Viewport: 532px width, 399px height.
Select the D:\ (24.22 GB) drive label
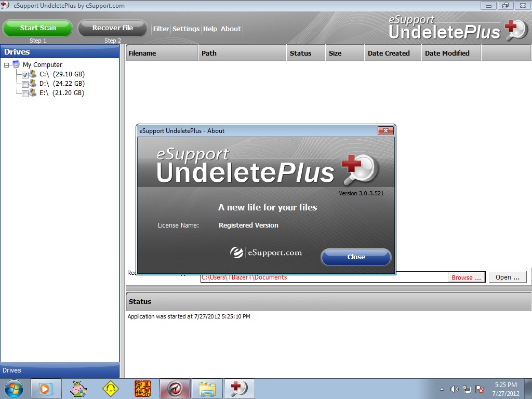pyautogui.click(x=62, y=84)
